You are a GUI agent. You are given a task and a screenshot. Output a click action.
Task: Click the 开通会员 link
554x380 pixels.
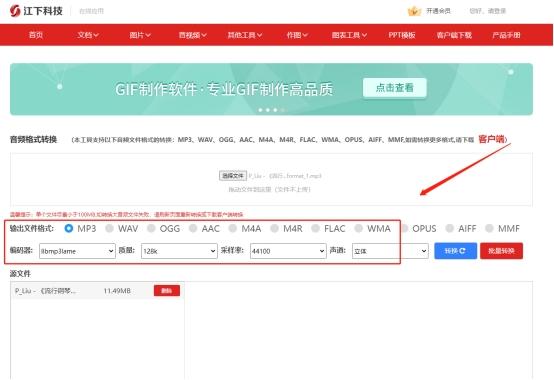click(438, 11)
